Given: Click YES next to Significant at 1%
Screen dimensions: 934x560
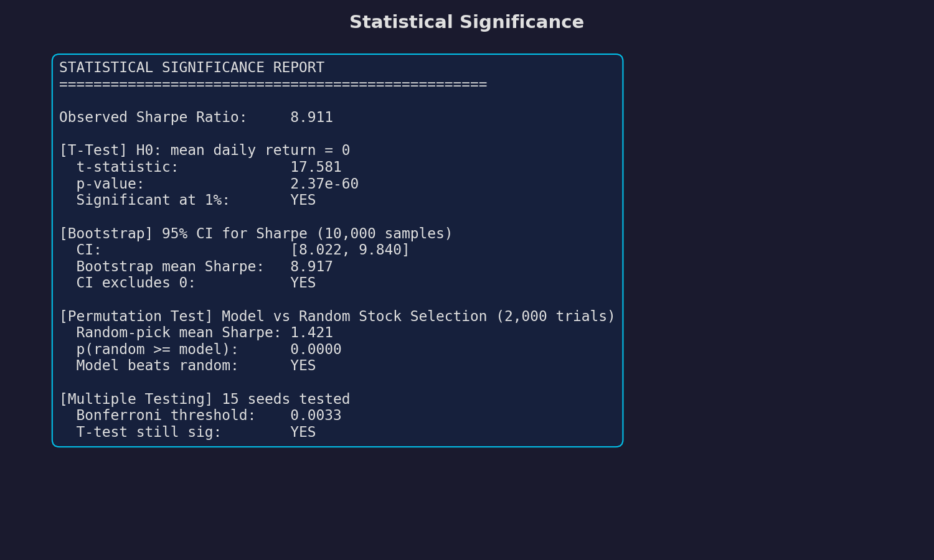Looking at the screenshot, I should pyautogui.click(x=303, y=200).
